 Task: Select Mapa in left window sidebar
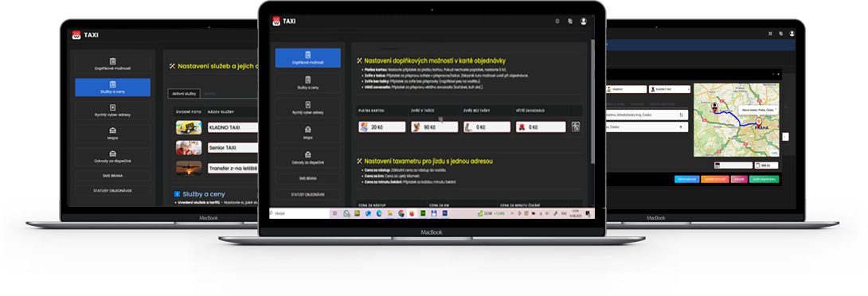click(x=112, y=134)
